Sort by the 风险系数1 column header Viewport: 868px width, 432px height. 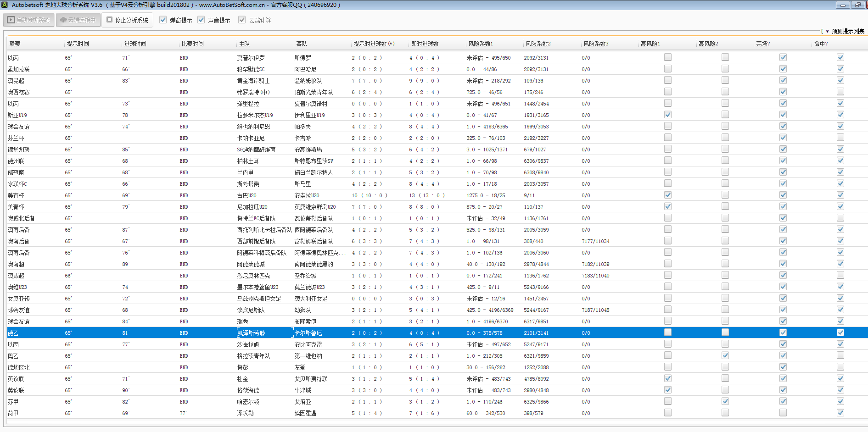tap(481, 44)
